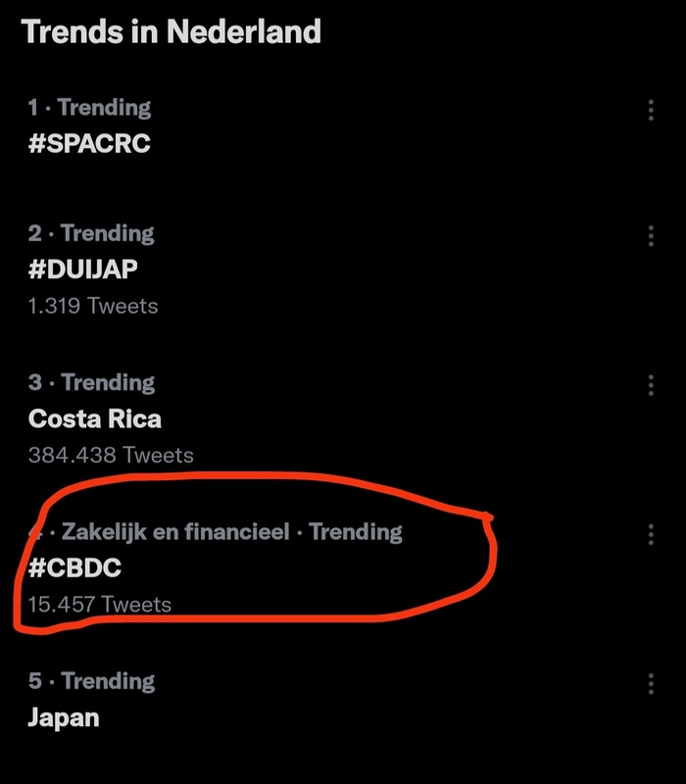Open the #CBDC hashtag trend

[73, 567]
